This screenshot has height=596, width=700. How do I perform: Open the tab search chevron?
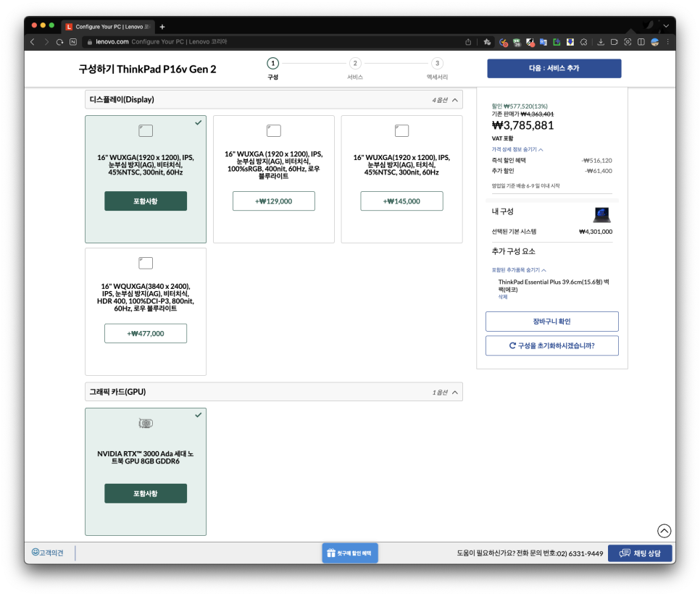666,26
